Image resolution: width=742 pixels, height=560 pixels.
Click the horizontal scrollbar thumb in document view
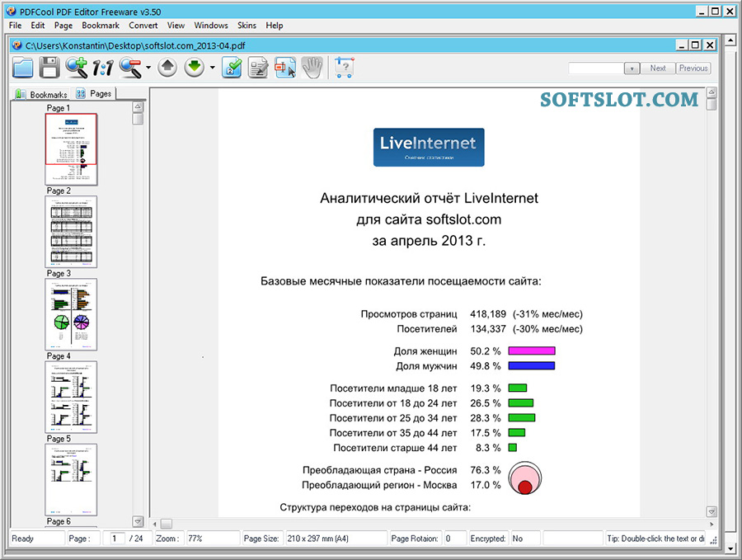tap(166, 524)
